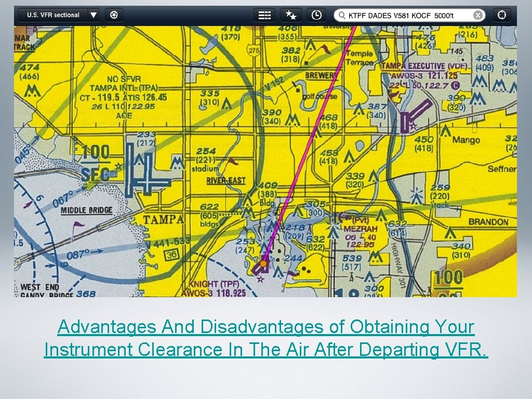Screen dimensions: 532x399
Task: Tap the Temple Terrace label
Action: (360, 58)
